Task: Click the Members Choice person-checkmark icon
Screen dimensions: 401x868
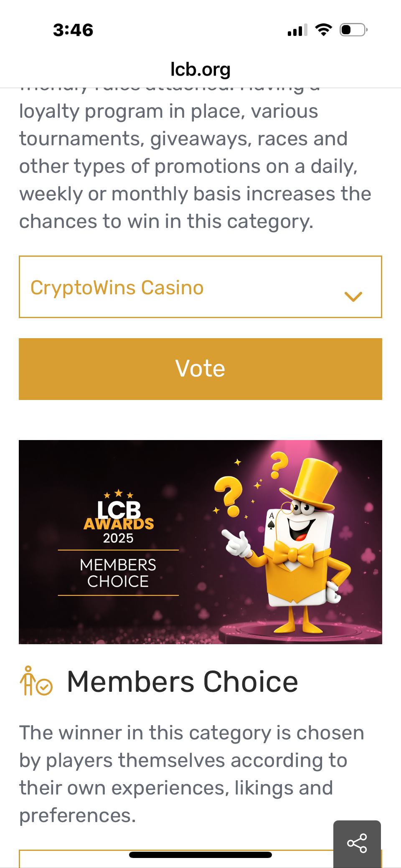Action: pyautogui.click(x=36, y=681)
